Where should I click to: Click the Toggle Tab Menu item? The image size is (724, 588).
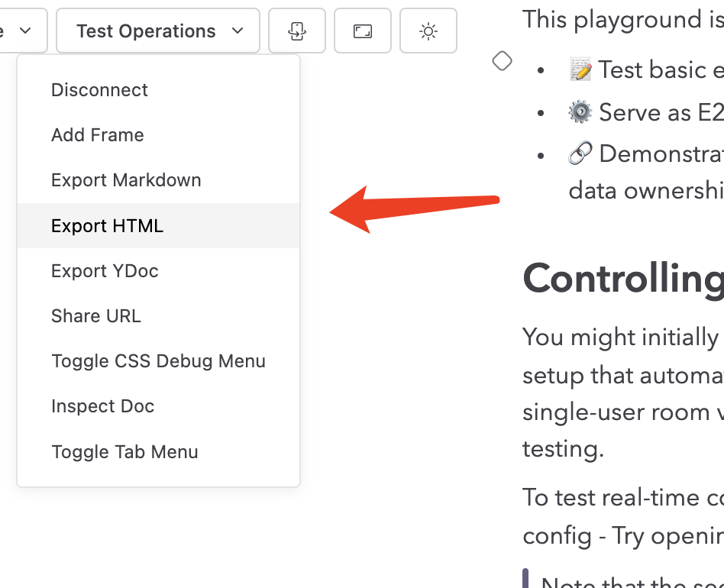point(158,452)
